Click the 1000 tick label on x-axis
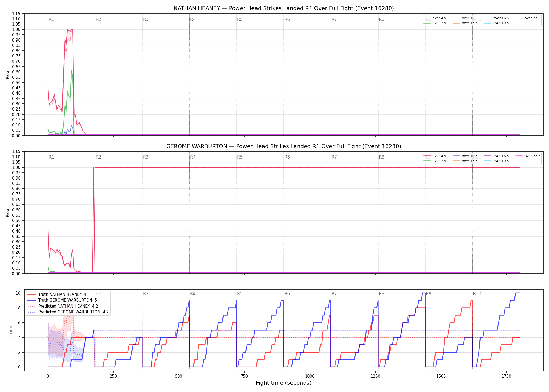Image resolution: width=549 pixels, height=392 pixels. point(310,376)
